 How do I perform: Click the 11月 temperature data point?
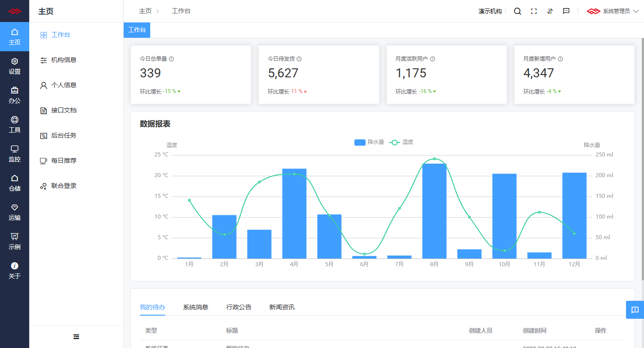(x=539, y=212)
